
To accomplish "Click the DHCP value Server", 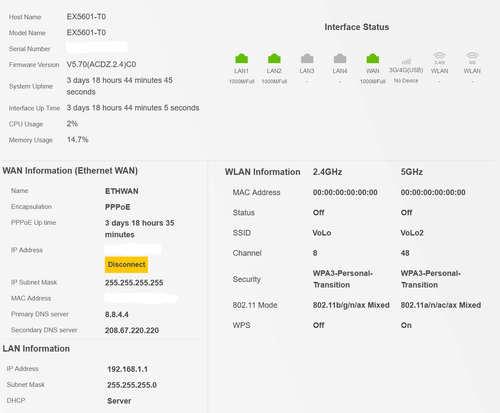I will point(119,401).
